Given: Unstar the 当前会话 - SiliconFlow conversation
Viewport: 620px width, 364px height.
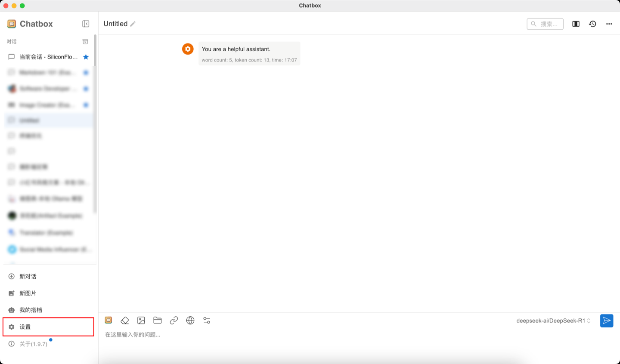Looking at the screenshot, I should pyautogui.click(x=86, y=57).
